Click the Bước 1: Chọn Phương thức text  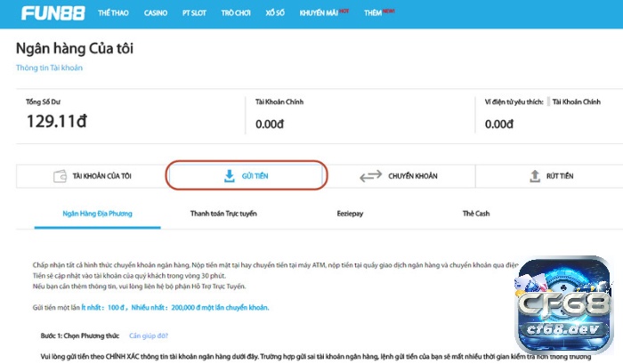[x=80, y=336]
